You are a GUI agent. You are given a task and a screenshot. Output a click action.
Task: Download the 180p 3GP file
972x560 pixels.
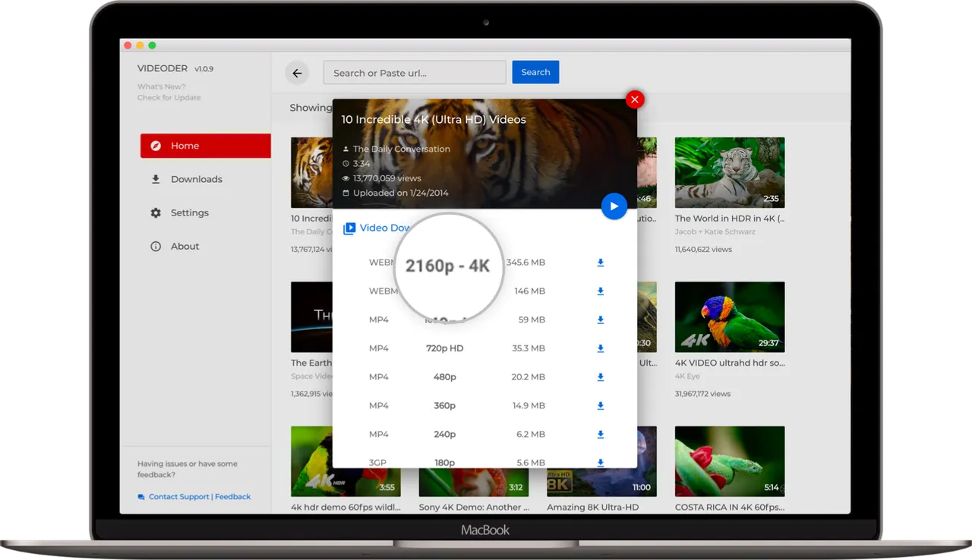600,462
